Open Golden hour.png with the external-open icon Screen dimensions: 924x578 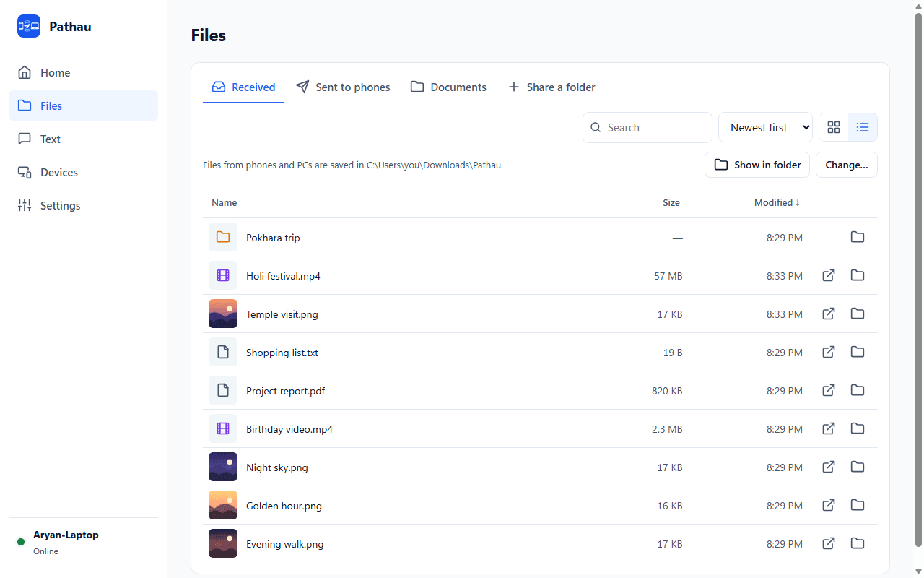coord(829,505)
